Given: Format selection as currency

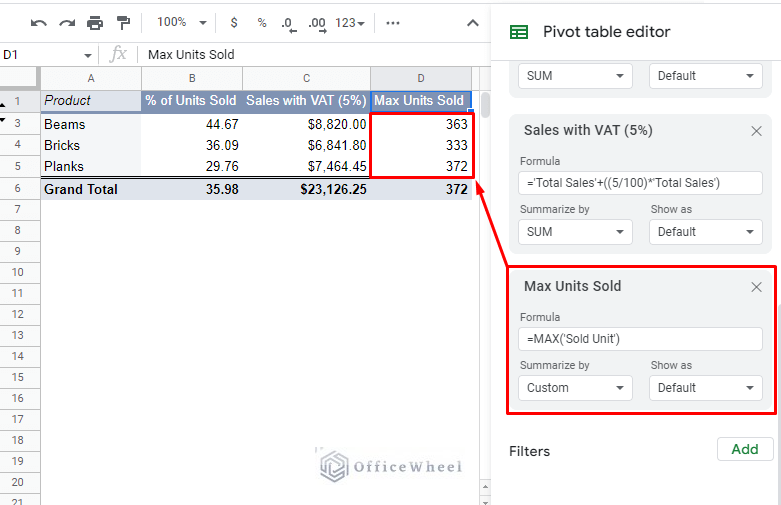Looking at the screenshot, I should click(234, 22).
